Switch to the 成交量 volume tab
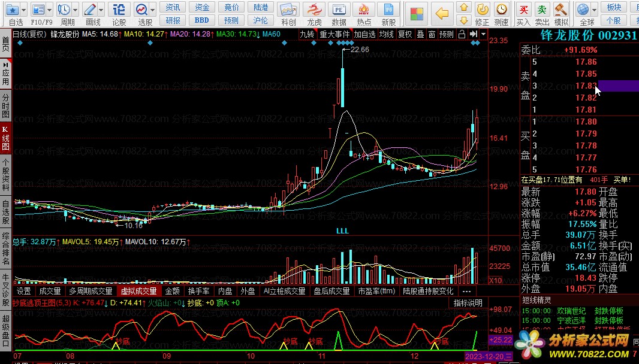639x364 pixels. (50, 291)
